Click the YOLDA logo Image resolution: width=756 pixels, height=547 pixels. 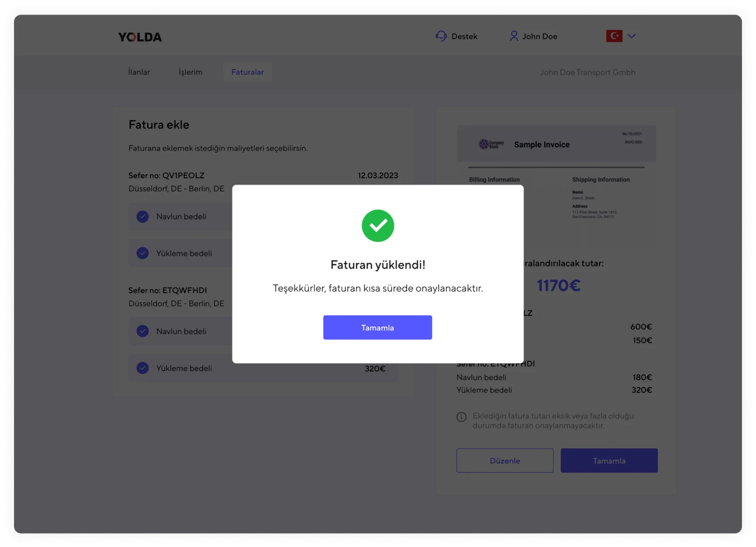(140, 37)
